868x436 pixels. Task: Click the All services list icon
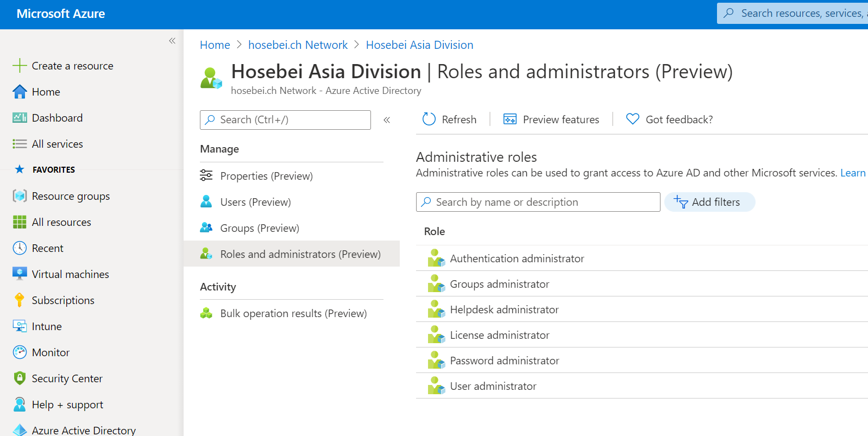20,144
